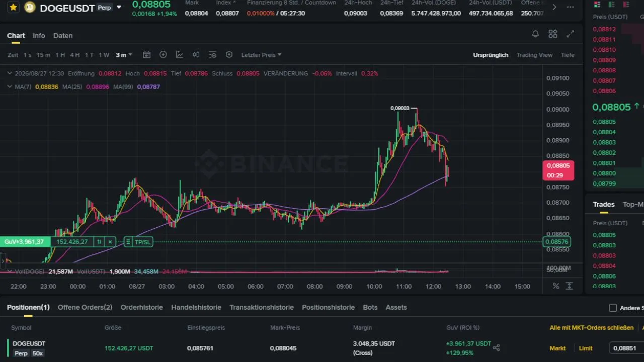Show more ticker stats with right chevron
Viewport: 644px width, 362px height.
(x=554, y=7)
